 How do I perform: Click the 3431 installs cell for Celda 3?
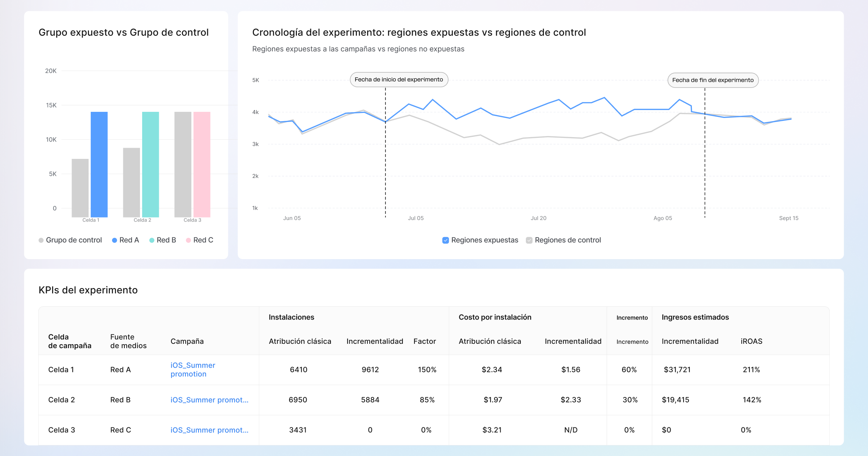tap(298, 430)
